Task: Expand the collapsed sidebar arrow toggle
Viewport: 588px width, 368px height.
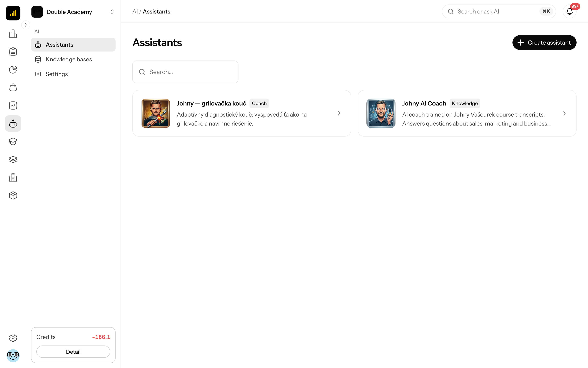Action: pyautogui.click(x=26, y=25)
